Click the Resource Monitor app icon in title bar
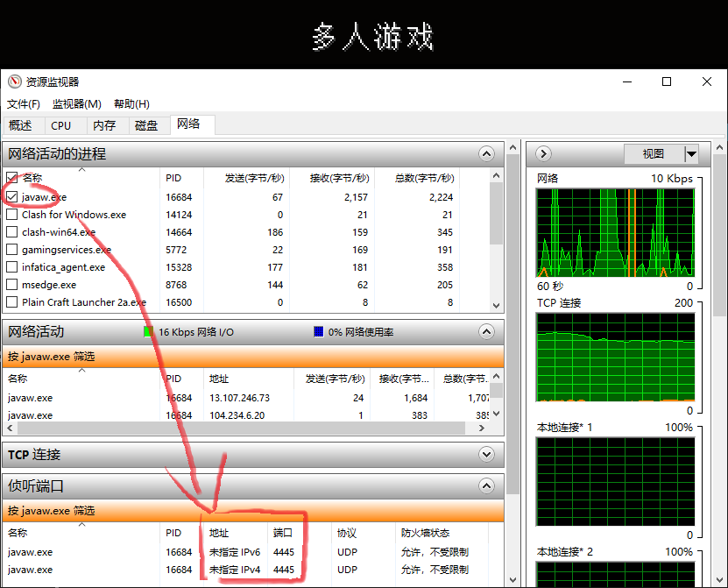 tap(14, 81)
